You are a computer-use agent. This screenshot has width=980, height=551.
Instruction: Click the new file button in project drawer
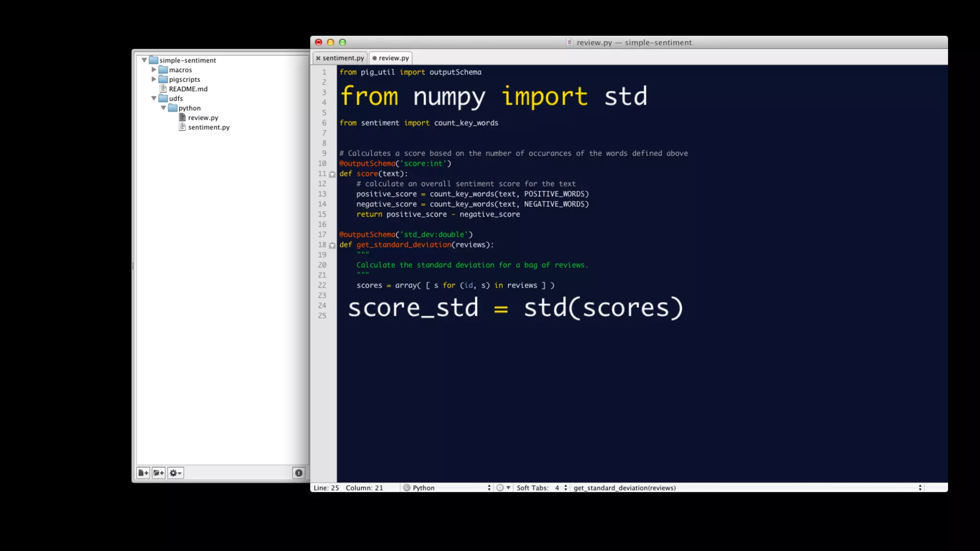[143, 473]
